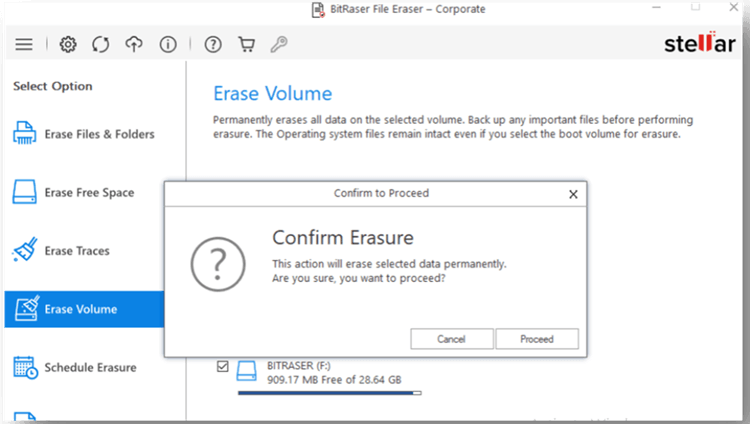Click the activation key icon
Screen dimensions: 750x424
click(x=279, y=44)
